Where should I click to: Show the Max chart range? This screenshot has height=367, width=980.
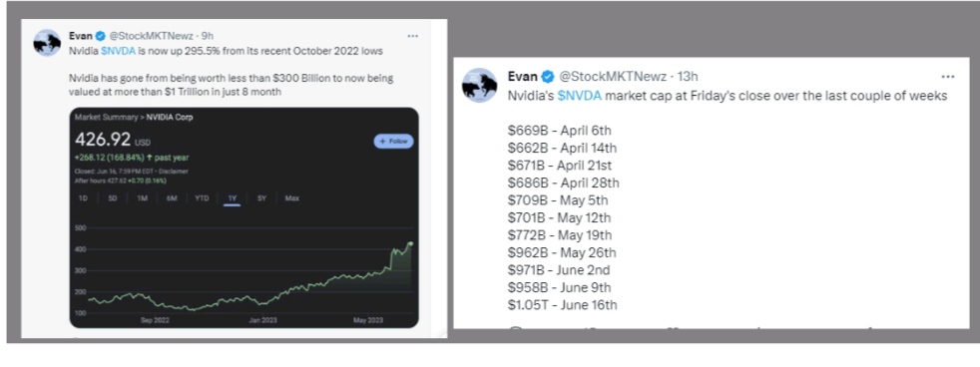(291, 198)
